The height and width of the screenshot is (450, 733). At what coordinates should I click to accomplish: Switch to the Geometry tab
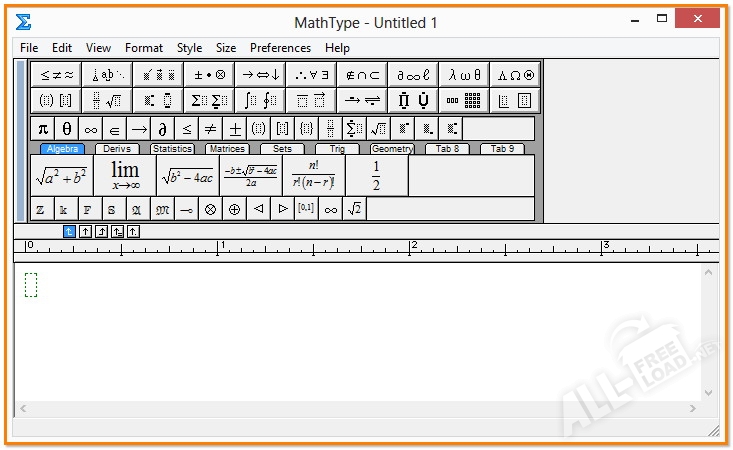pos(392,149)
